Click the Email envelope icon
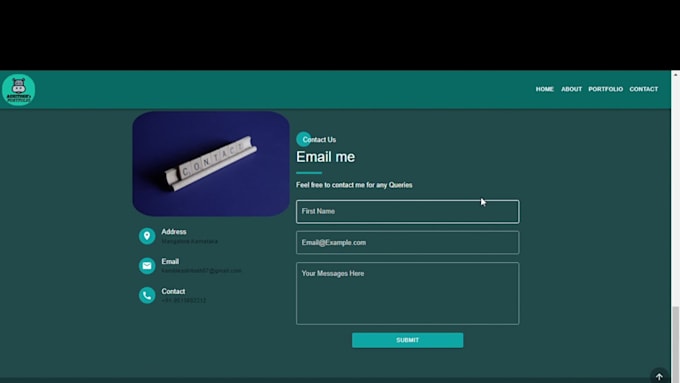Screen dimensions: 680x383 click(x=147, y=266)
